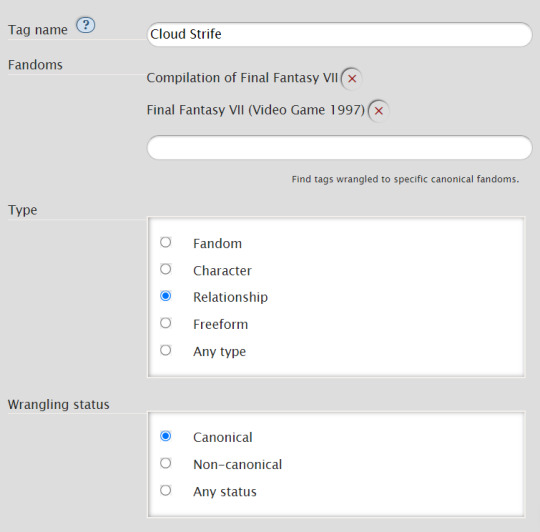Select the Non-canonical wrangling status
This screenshot has width=540, height=532.
tap(166, 463)
